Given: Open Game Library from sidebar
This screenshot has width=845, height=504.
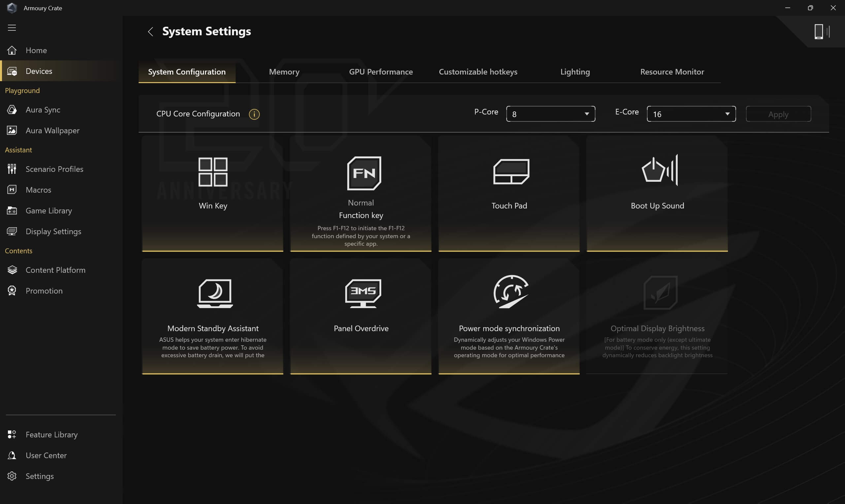Looking at the screenshot, I should [61, 210].
